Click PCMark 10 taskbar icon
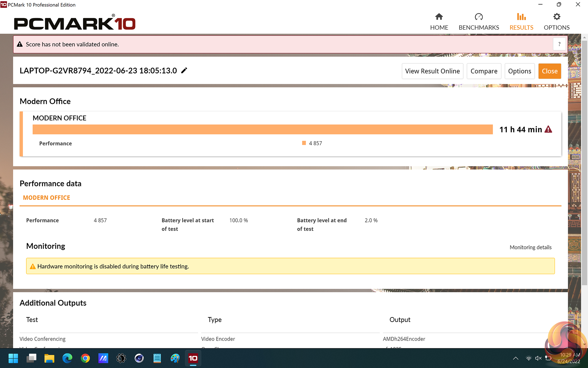The width and height of the screenshot is (588, 368). (193, 358)
